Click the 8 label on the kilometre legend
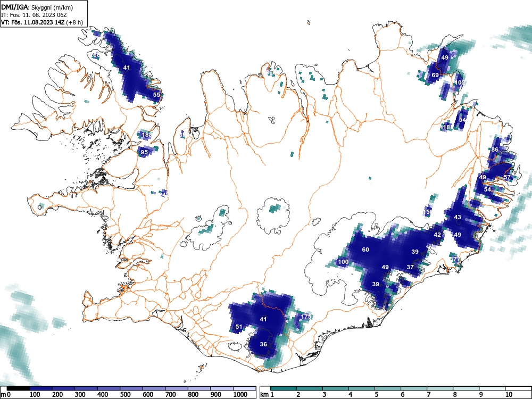 click(454, 394)
